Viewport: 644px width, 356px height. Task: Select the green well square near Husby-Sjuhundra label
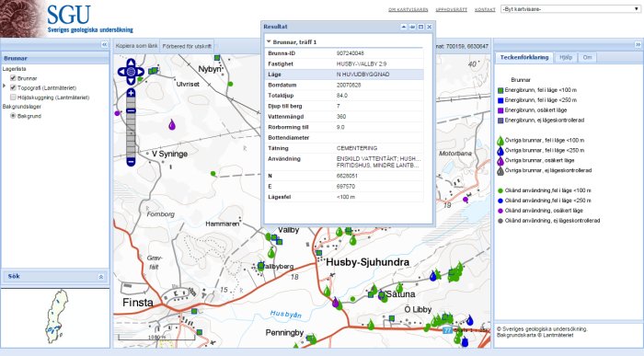pyautogui.click(x=318, y=253)
